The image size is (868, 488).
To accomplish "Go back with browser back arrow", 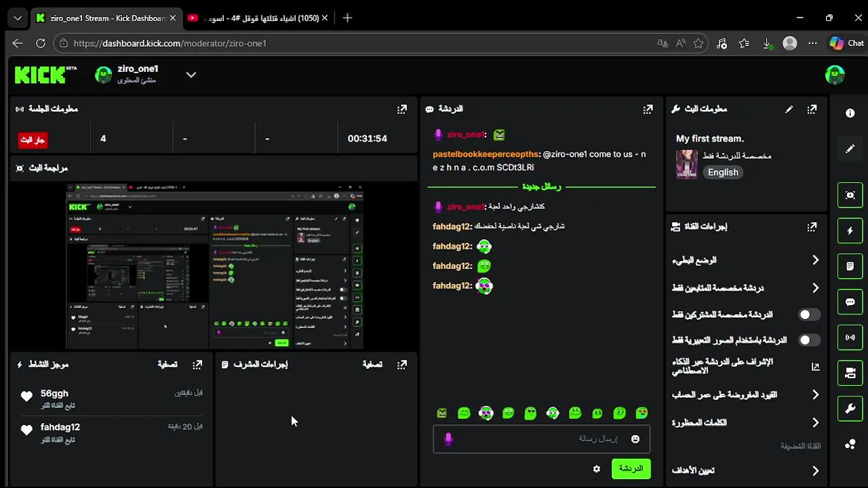I will (17, 43).
